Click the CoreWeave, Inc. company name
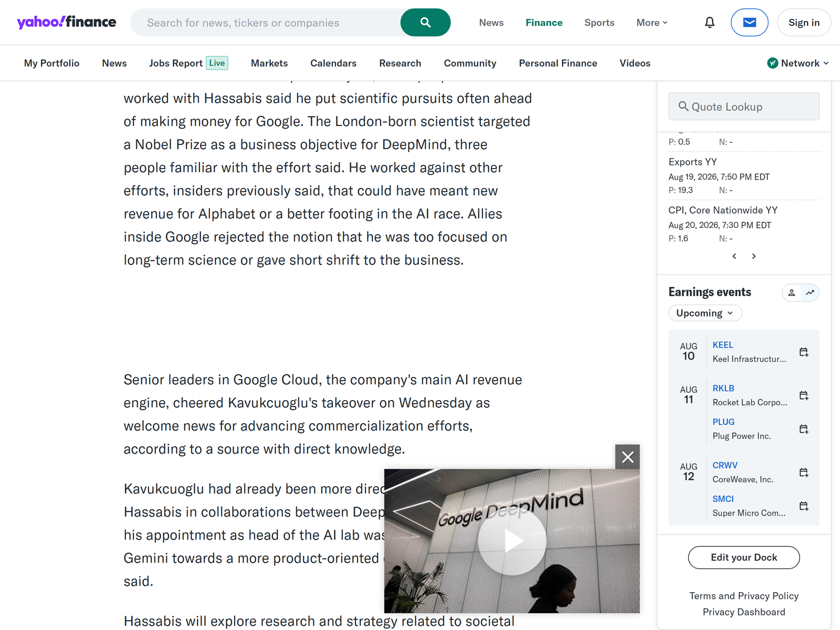 [743, 480]
